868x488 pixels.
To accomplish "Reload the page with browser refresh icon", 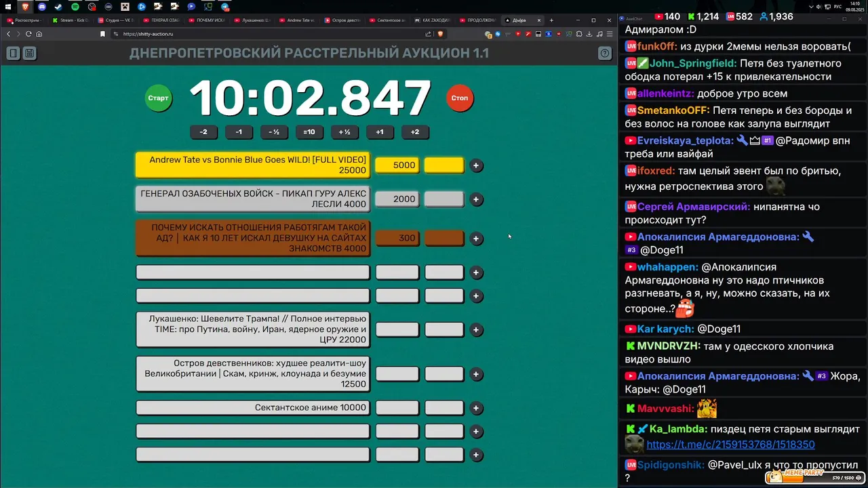I will coord(28,34).
